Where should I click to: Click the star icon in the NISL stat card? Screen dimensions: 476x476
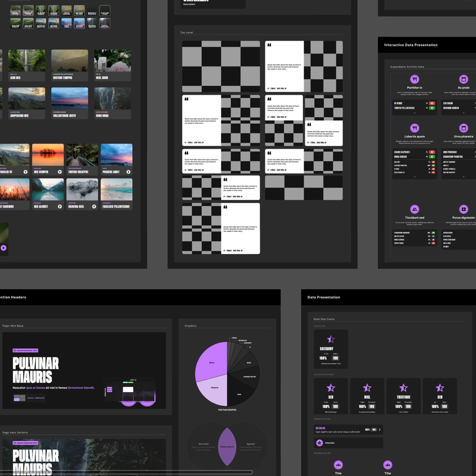(367, 388)
